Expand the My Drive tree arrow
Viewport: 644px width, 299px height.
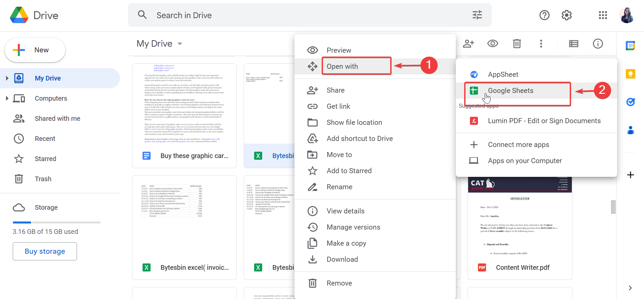coord(7,78)
